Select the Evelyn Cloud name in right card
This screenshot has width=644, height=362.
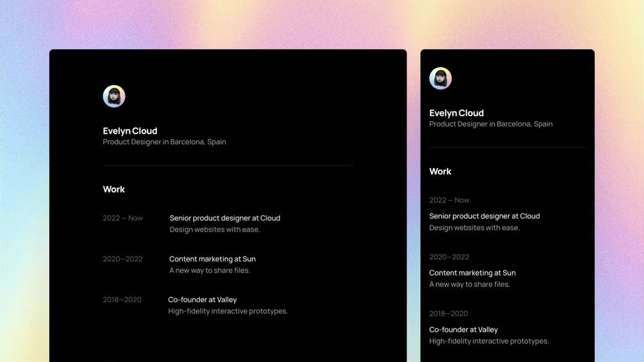coord(457,113)
